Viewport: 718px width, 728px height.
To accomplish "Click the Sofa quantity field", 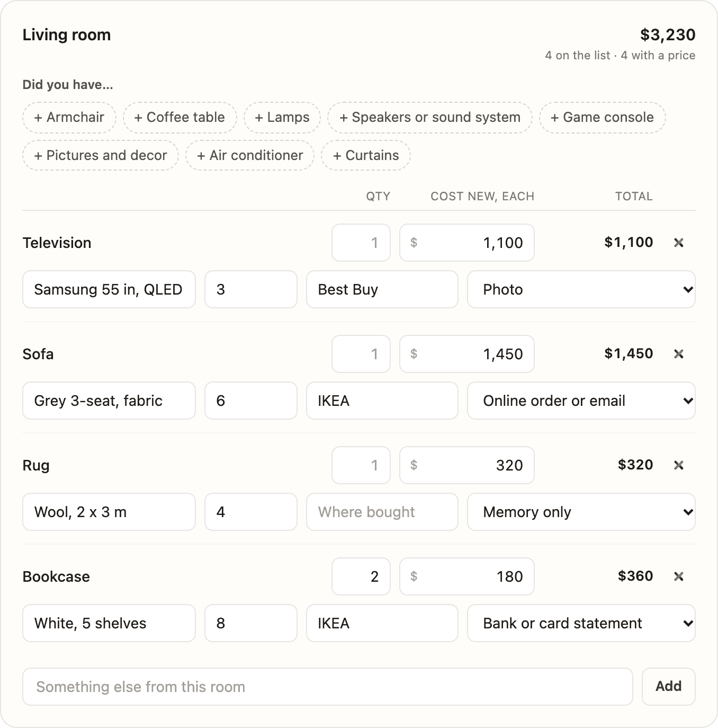I will [x=361, y=354].
